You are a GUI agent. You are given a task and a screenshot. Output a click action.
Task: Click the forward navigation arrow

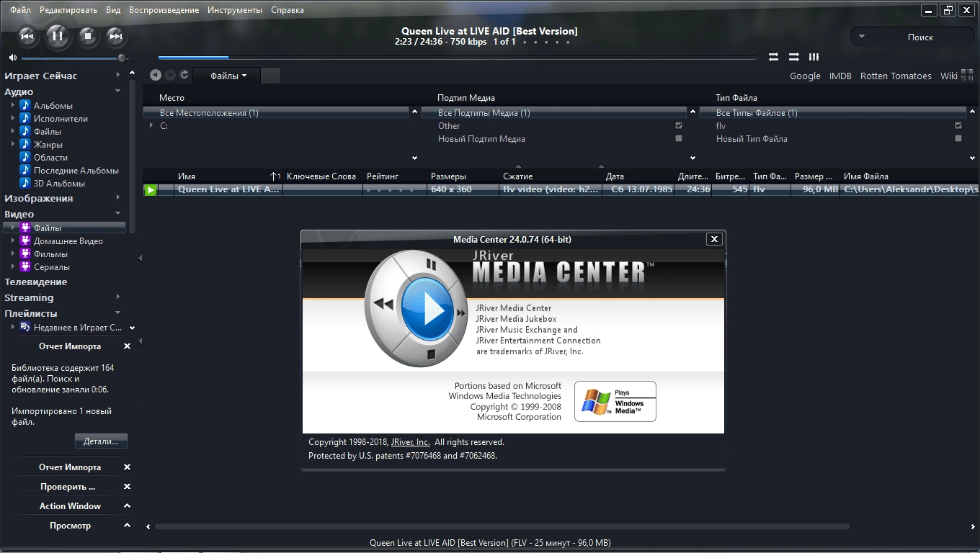170,75
